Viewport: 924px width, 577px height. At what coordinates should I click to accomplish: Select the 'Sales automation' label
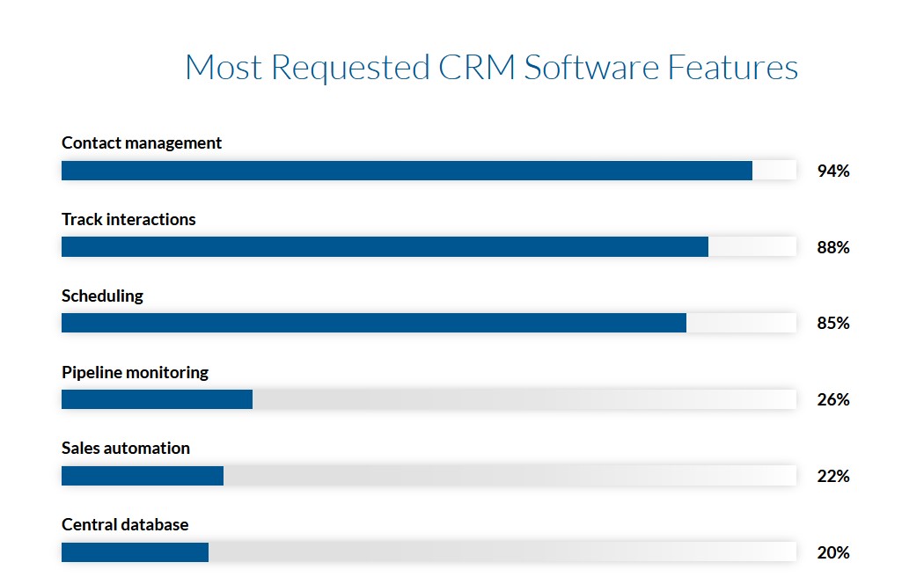126,448
